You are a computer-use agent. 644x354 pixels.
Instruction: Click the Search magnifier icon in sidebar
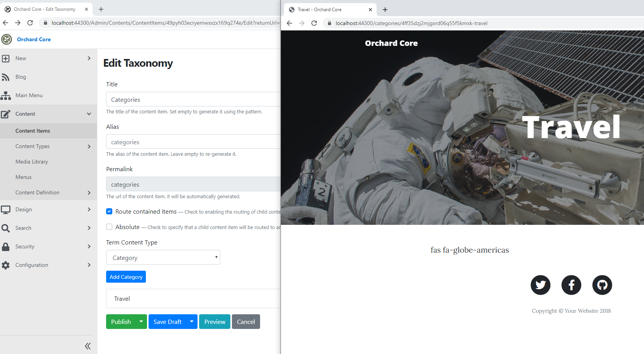tap(5, 228)
